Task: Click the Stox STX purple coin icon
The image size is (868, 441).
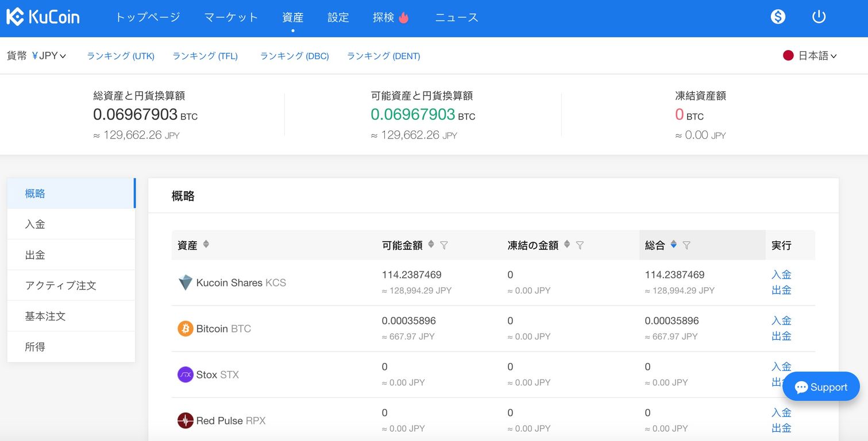Action: 185,374
